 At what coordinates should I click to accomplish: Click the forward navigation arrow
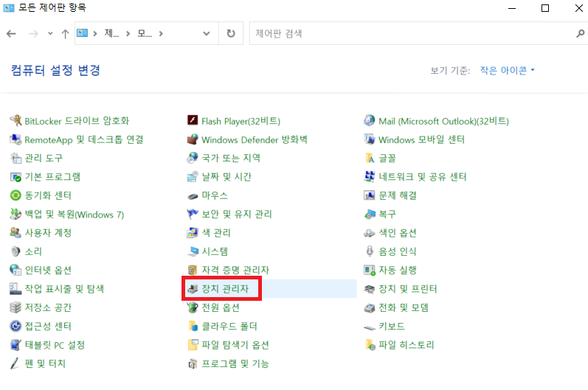click(33, 34)
